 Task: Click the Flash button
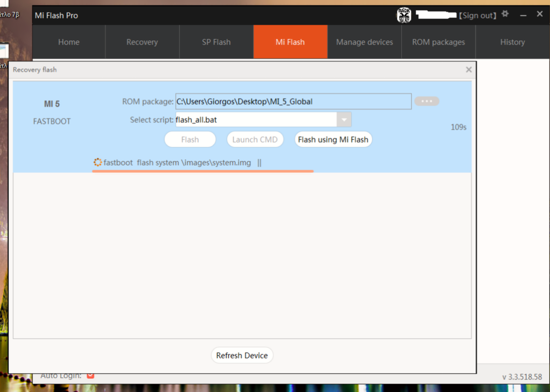pos(190,139)
